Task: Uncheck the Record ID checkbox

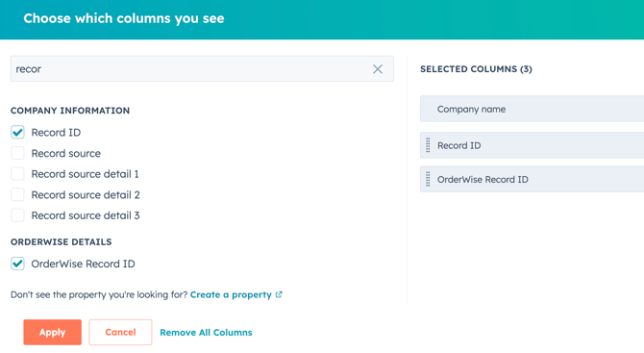Action: pos(17,133)
